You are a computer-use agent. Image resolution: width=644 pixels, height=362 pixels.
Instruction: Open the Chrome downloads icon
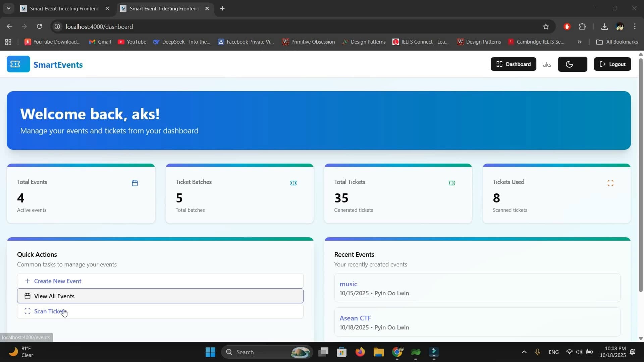click(604, 26)
